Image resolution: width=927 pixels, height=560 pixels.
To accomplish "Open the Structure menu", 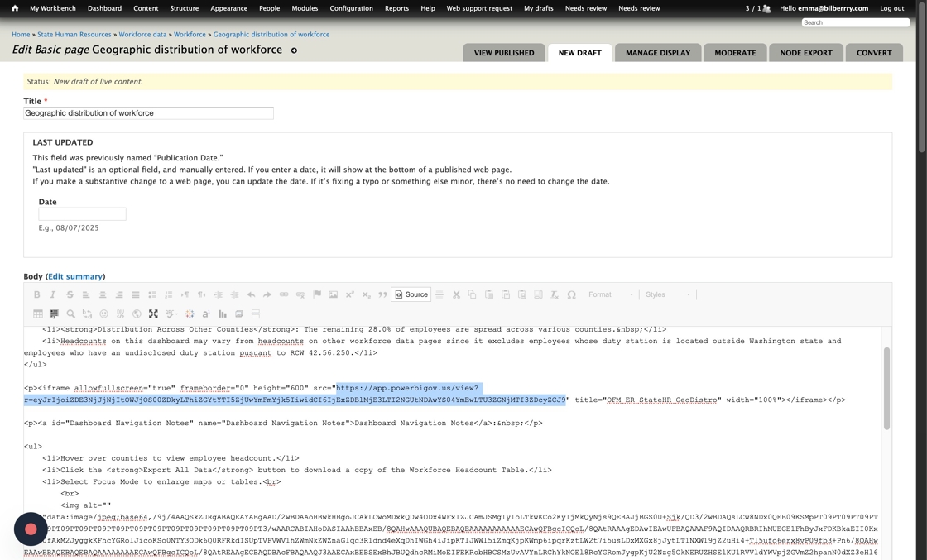I will click(x=185, y=8).
